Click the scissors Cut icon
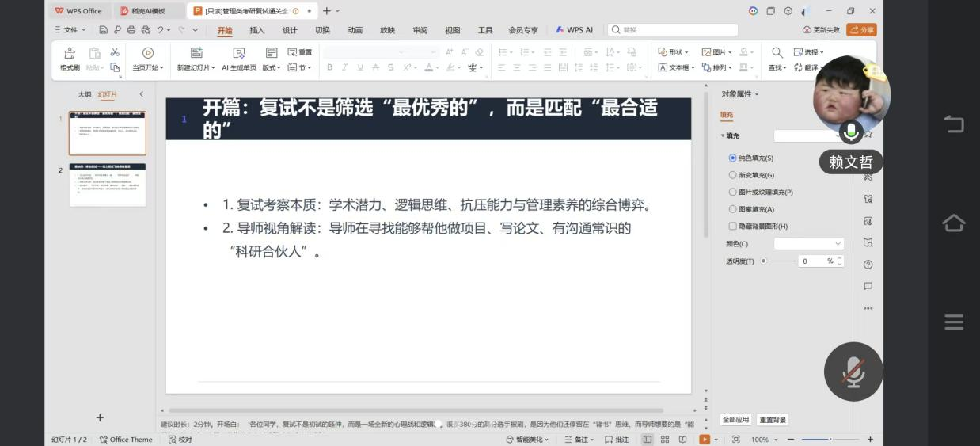Viewport: 980px width, 446px height. coord(115,52)
